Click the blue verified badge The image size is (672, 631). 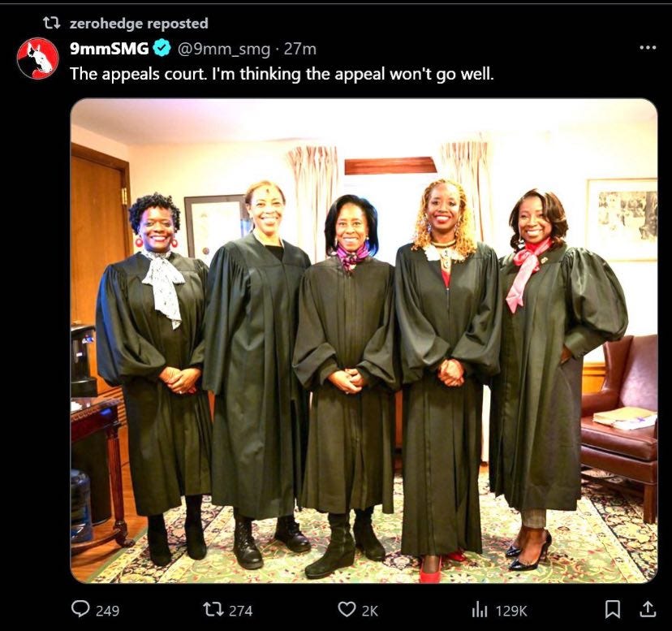(162, 48)
